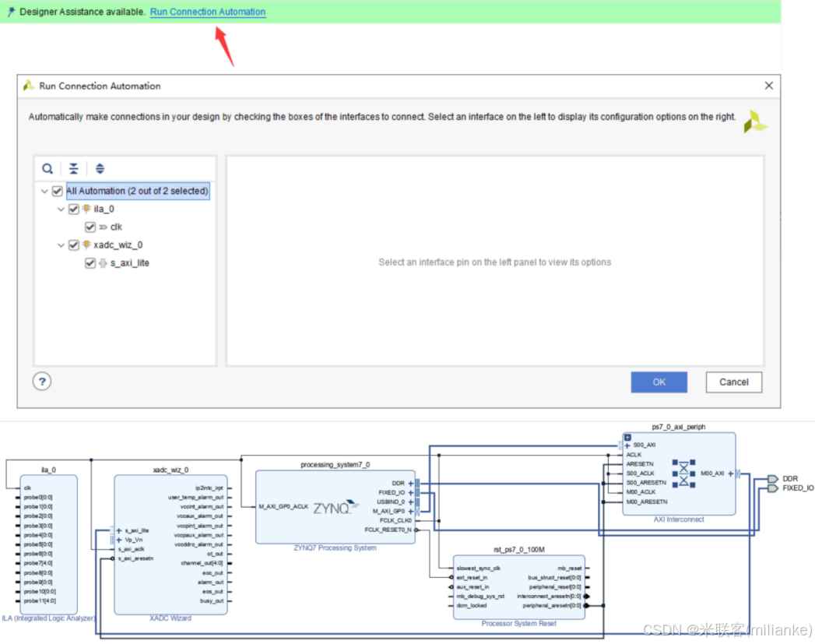Select the xadc_wiz_0 tree row label
This screenshot has width=815, height=644.
click(118, 245)
